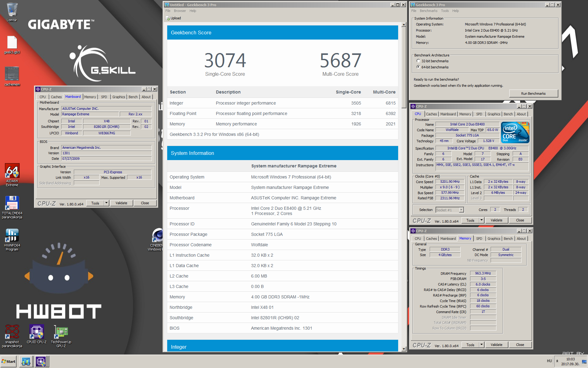Click Geekbench scroll down arrow
This screenshot has width=588, height=368.
(404, 349)
